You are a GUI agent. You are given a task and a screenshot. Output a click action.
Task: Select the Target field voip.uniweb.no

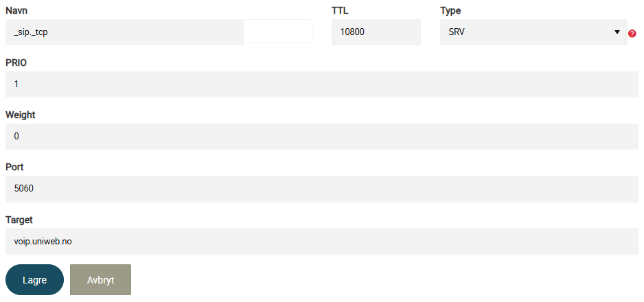tap(322, 242)
